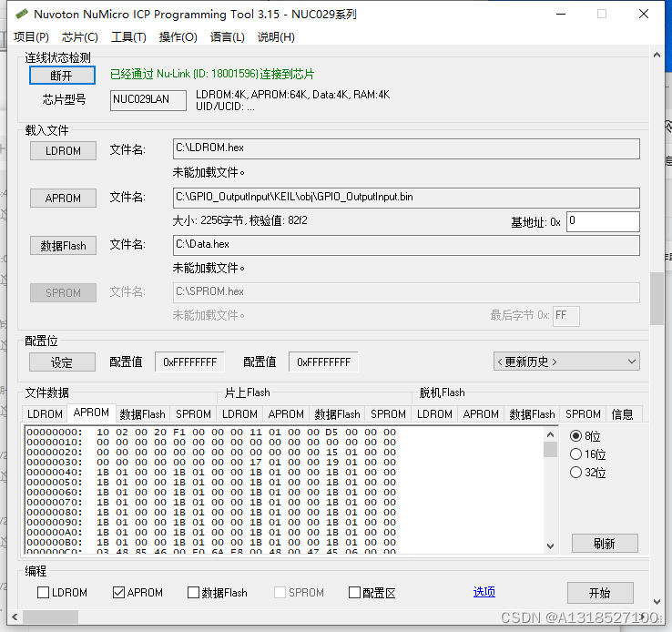Click the APROM load file button
Screen dimensions: 672x632
tap(63, 198)
